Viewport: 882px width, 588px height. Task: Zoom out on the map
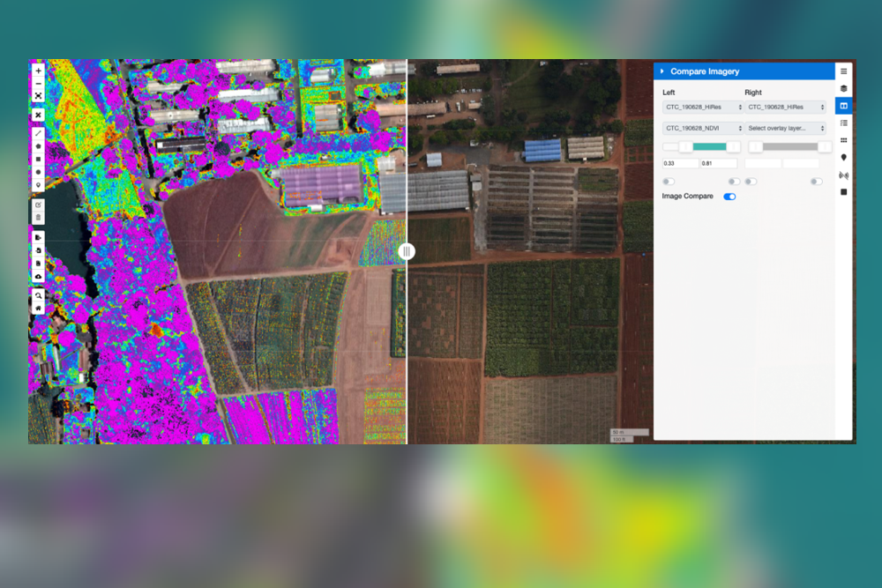[x=38, y=83]
